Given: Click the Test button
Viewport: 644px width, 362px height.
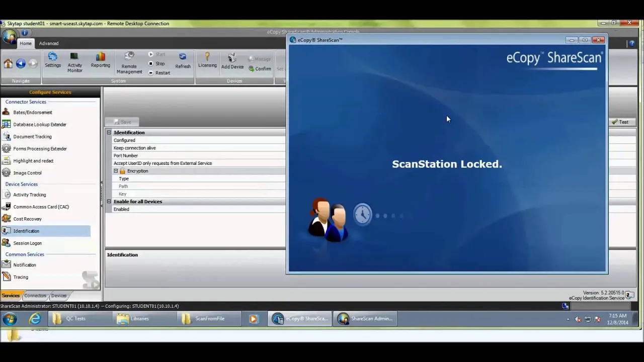Looking at the screenshot, I should click(x=620, y=122).
